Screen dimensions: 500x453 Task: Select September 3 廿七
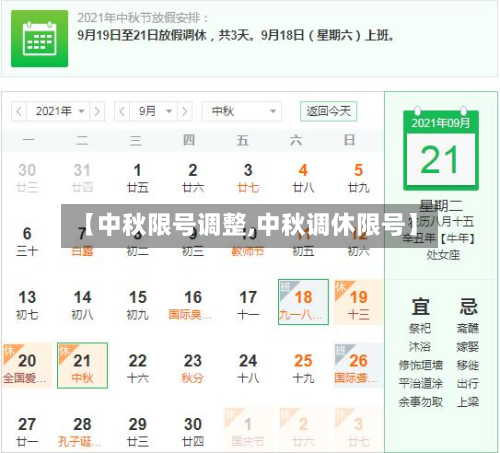[x=248, y=178]
